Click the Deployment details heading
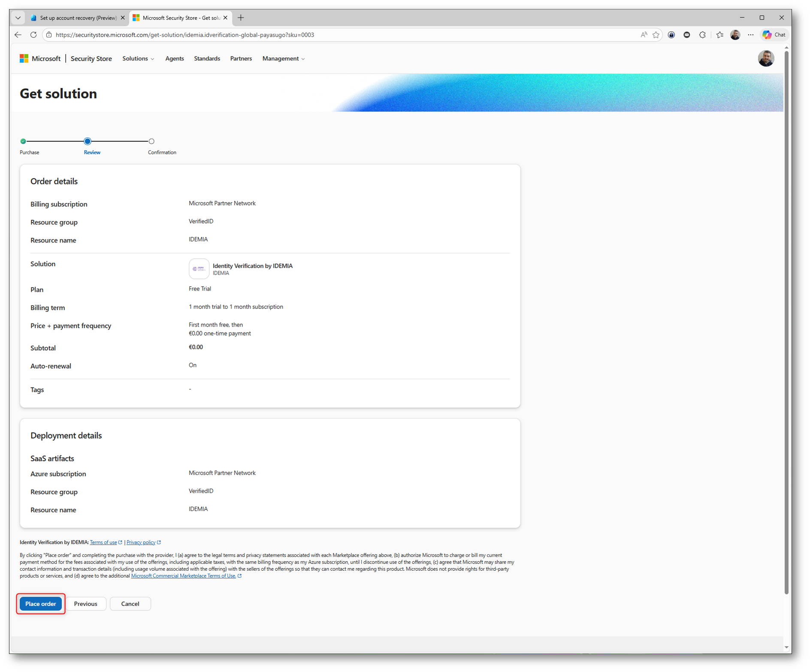Viewport: 810px width, 672px height. coord(66,435)
